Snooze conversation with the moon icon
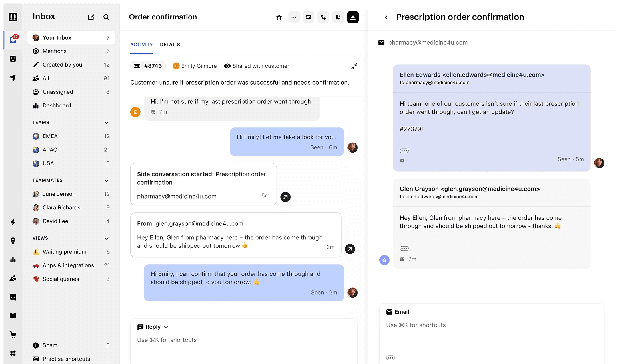The width and height of the screenshot is (619, 364). pos(338,17)
